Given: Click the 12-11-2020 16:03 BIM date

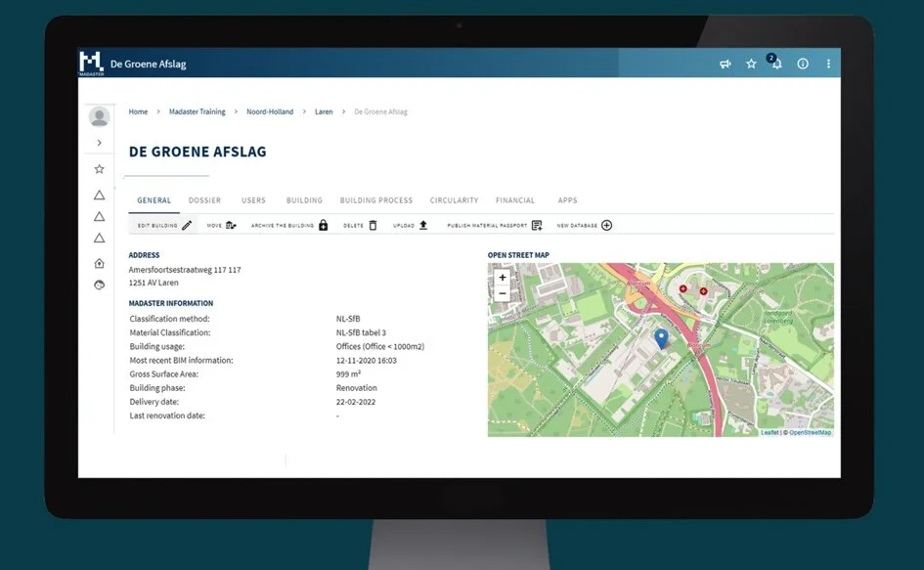Looking at the screenshot, I should (x=366, y=360).
